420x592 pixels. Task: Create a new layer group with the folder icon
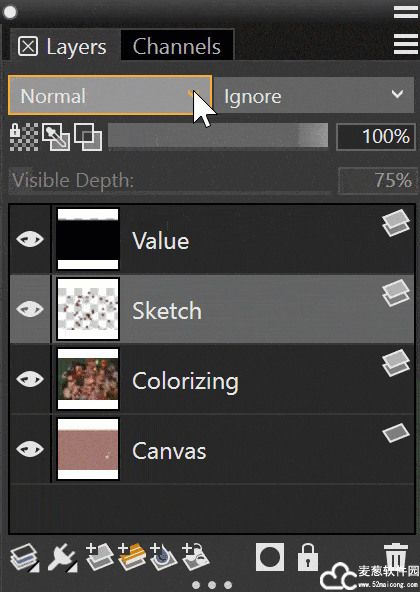click(132, 557)
